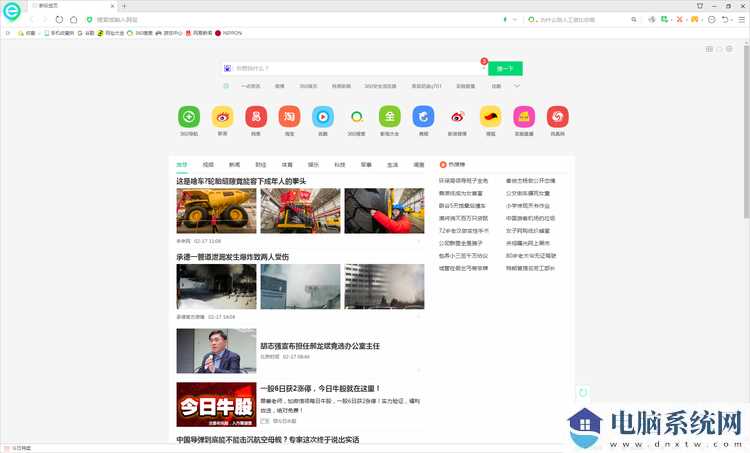Open the 360搜索 ring shortcut icon
Image resolution: width=750 pixels, height=453 pixels.
pos(356,117)
